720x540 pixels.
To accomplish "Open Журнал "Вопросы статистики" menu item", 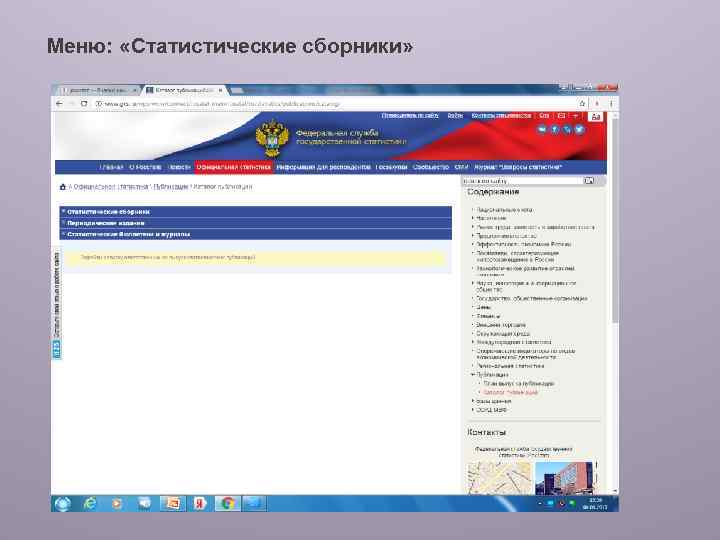I will pyautogui.click(x=518, y=167).
